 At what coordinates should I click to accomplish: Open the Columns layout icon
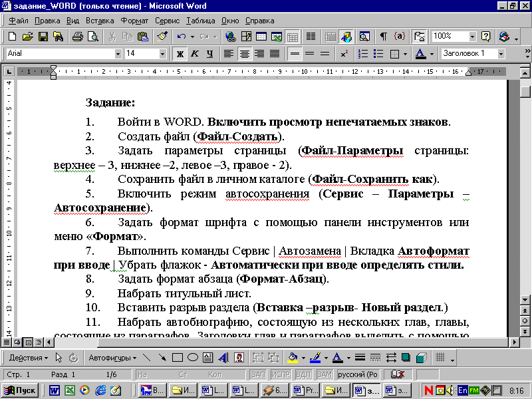[x=311, y=37]
